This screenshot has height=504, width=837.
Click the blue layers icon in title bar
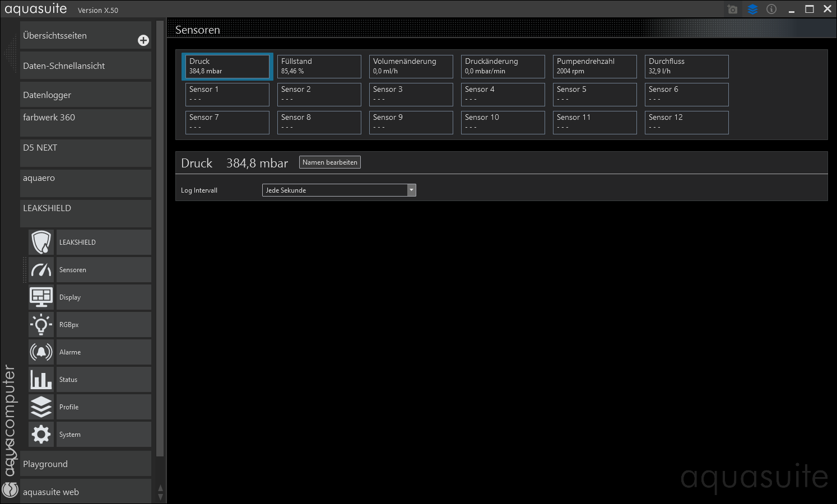pyautogui.click(x=752, y=9)
